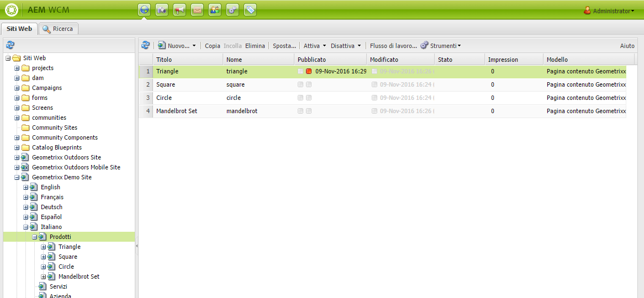The height and width of the screenshot is (298, 644).
Task: Open the Users people icon
Action: pos(215,10)
